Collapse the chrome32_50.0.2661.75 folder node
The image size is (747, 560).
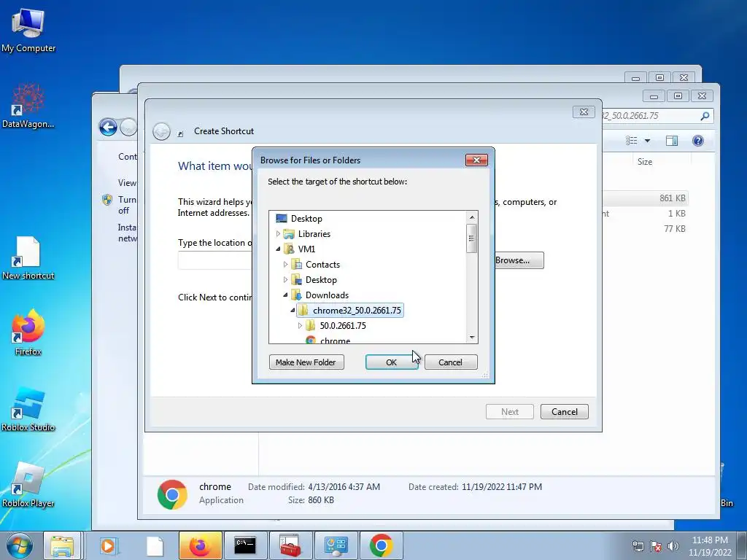(x=293, y=310)
